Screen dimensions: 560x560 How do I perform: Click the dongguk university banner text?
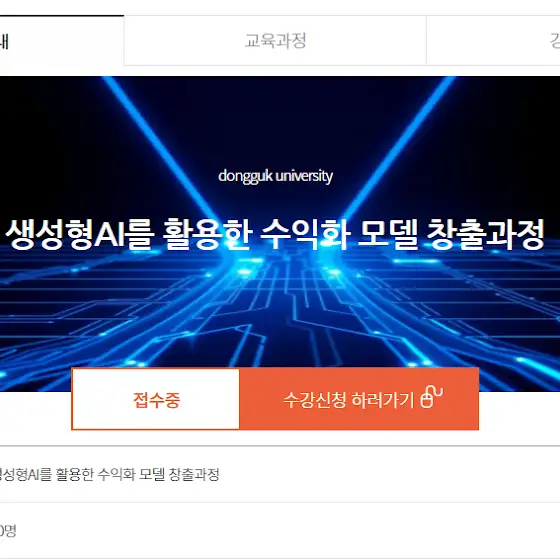pyautogui.click(x=275, y=176)
